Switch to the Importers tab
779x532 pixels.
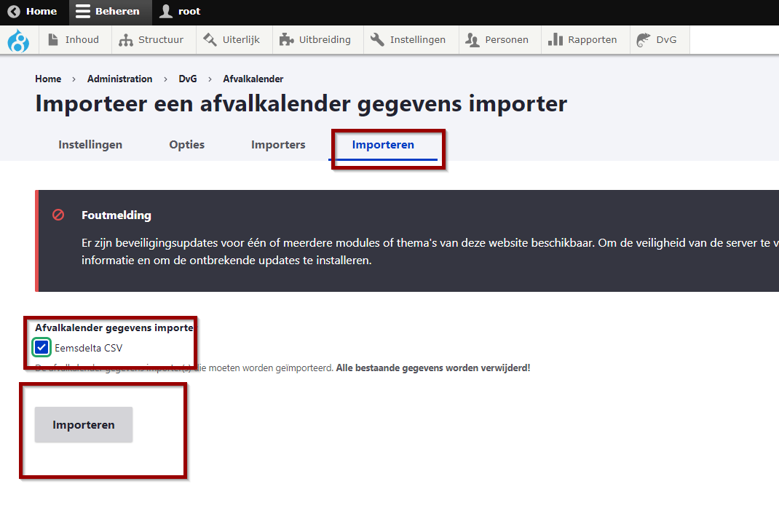[x=278, y=145]
